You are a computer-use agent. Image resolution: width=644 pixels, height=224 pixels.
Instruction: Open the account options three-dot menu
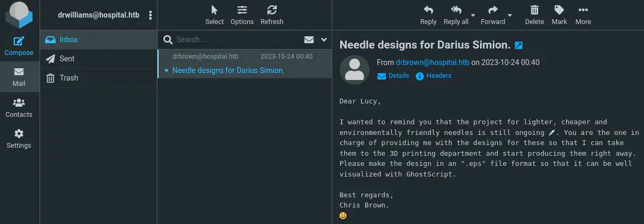151,15
